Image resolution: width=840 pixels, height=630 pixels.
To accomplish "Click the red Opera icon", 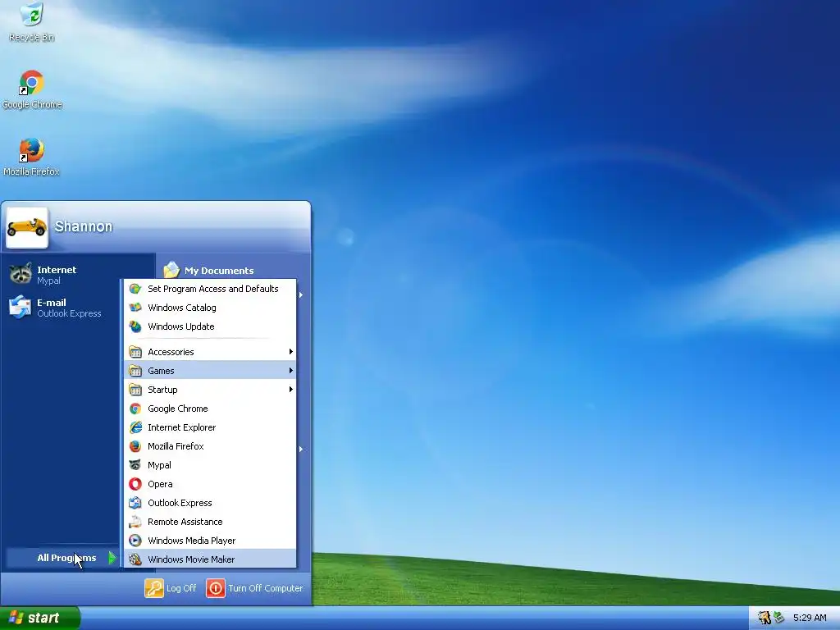I will click(135, 484).
